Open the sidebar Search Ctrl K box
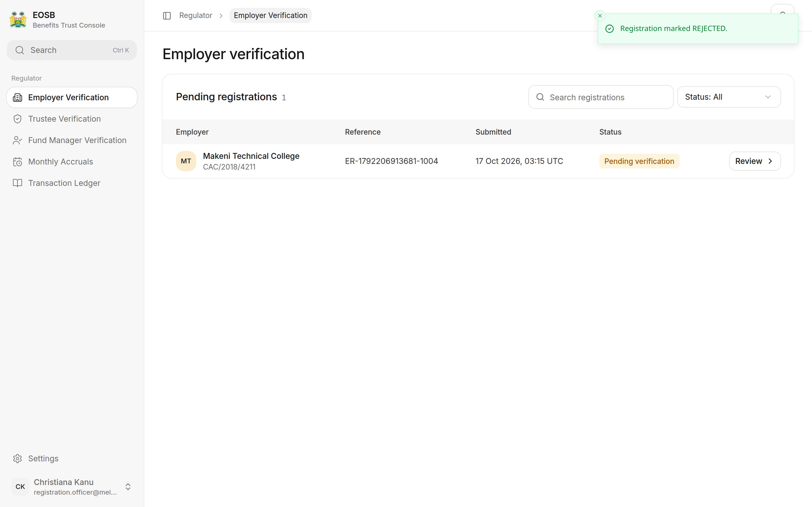The image size is (812, 507). click(x=72, y=50)
